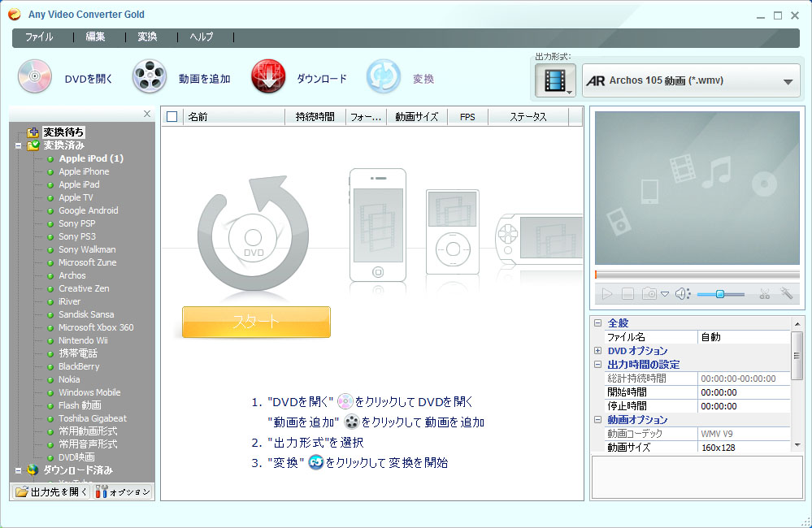Screen dimensions: 812x528
Task: Click the オプション button
Action: [124, 491]
